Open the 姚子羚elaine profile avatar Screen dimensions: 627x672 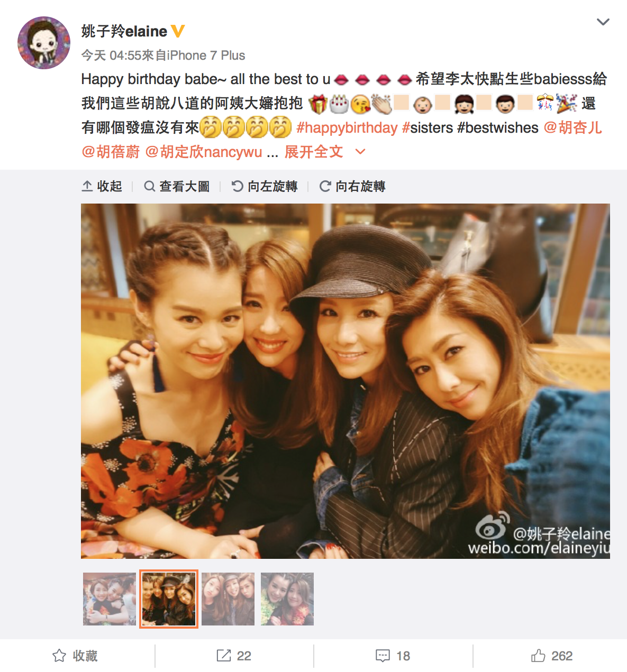[x=44, y=43]
